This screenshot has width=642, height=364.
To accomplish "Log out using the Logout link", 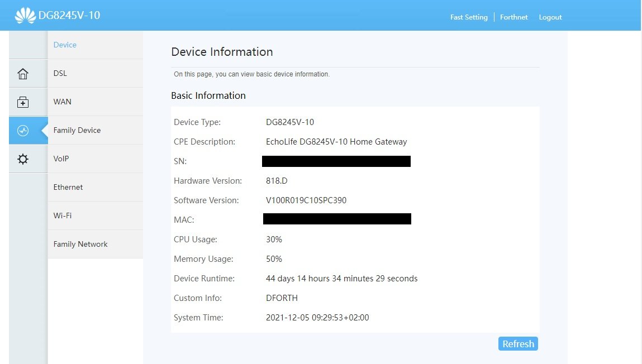I will pyautogui.click(x=550, y=17).
